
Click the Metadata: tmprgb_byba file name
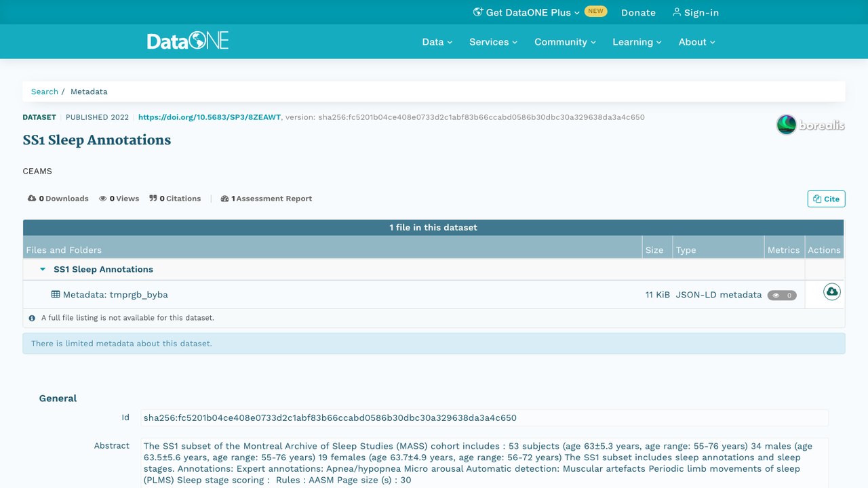point(115,295)
